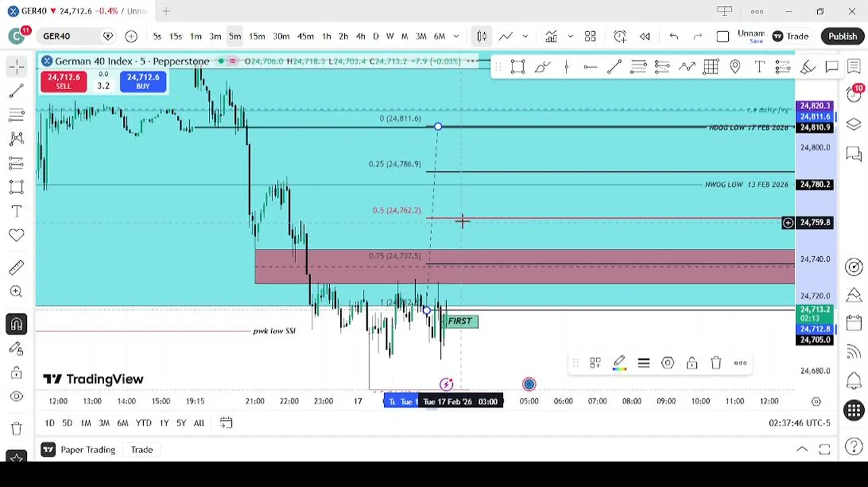The image size is (868, 487).
Task: Open line color pencil swatch in drawing toolbar
Action: tap(619, 363)
